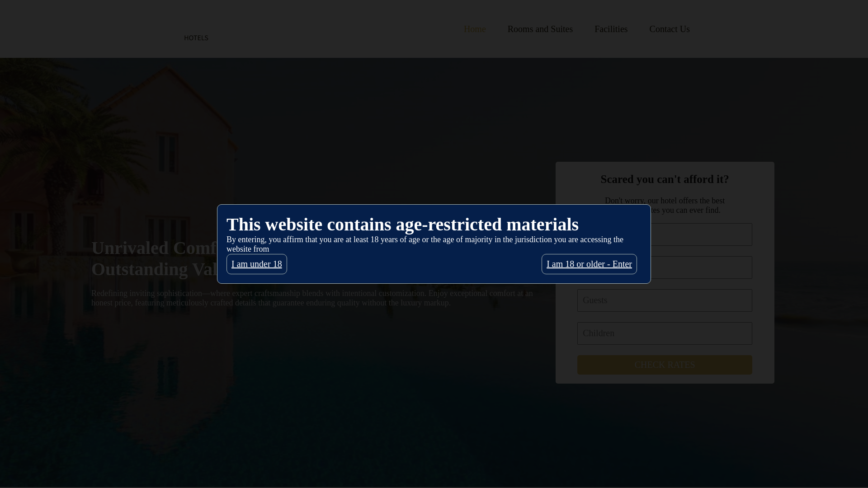Viewport: 868px width, 488px height.
Task: Visit the Contact Us page
Action: pos(670,29)
